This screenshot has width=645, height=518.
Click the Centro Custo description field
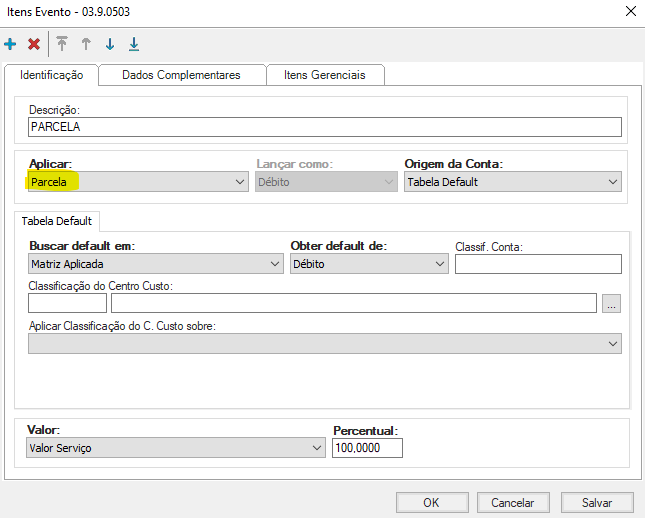[354, 303]
